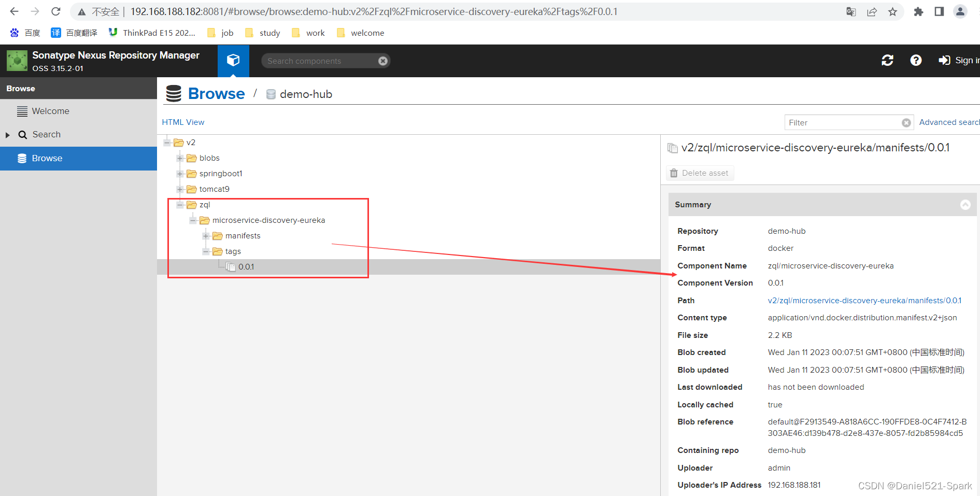Click Delete asset button
980x496 pixels.
point(700,173)
